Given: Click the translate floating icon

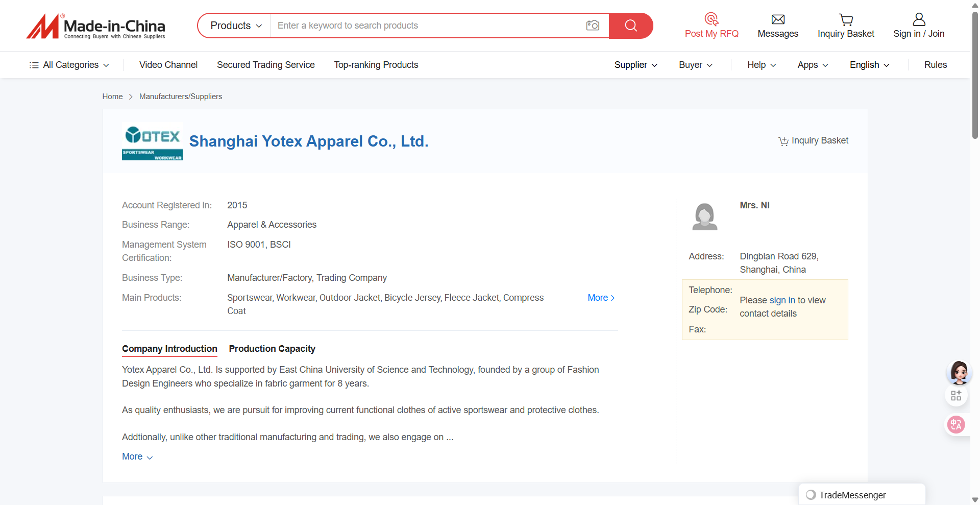Looking at the screenshot, I should pos(956,424).
